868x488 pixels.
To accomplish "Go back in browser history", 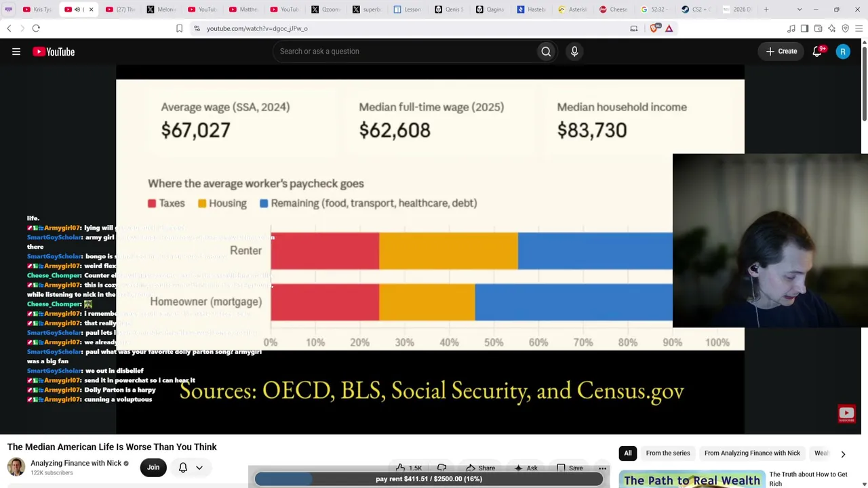I will click(9, 28).
